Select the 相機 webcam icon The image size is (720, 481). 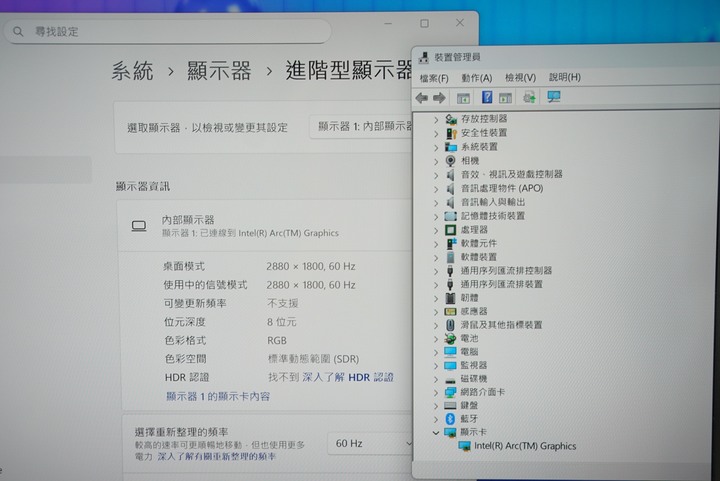pos(450,161)
